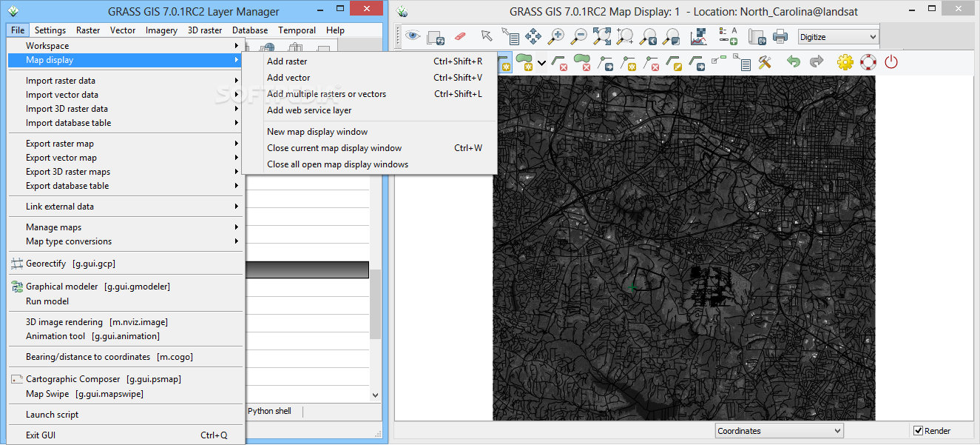Open the Imagery menu
This screenshot has height=445, width=980.
point(161,30)
